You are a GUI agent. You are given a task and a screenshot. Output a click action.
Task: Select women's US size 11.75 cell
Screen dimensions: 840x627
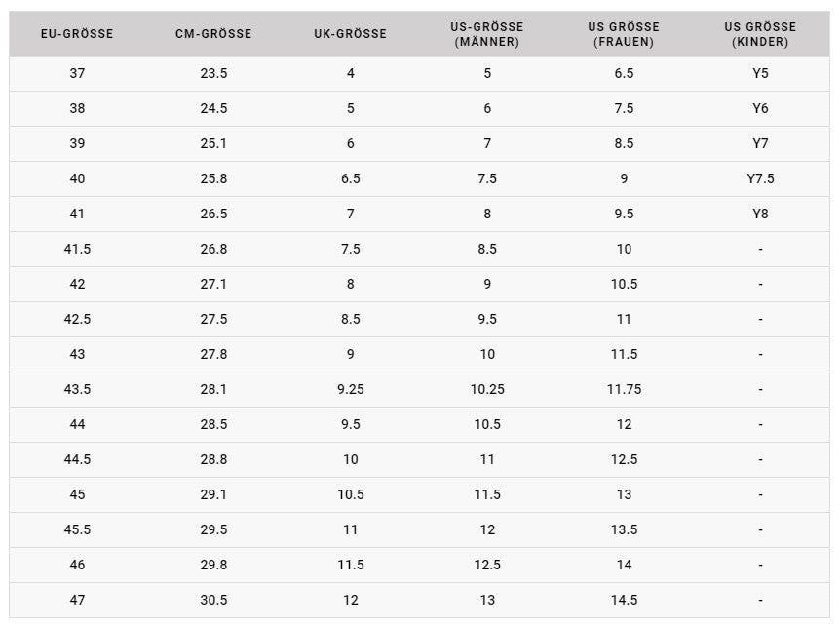point(624,389)
